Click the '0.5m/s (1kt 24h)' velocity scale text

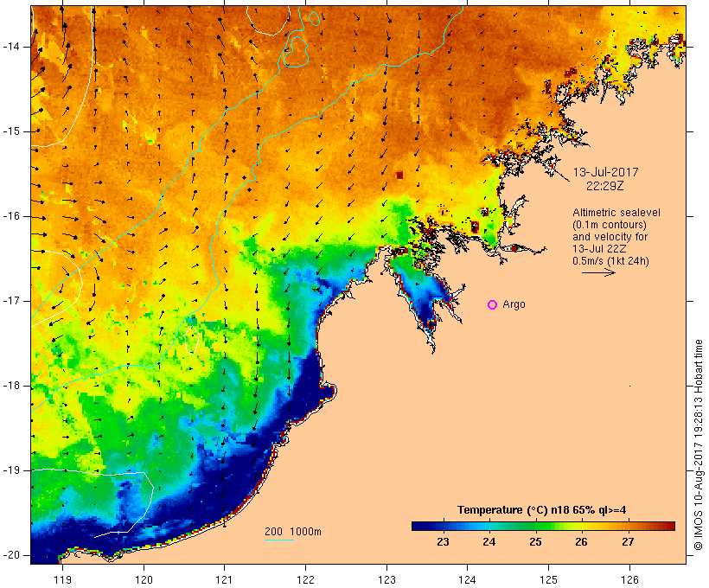tap(610, 261)
